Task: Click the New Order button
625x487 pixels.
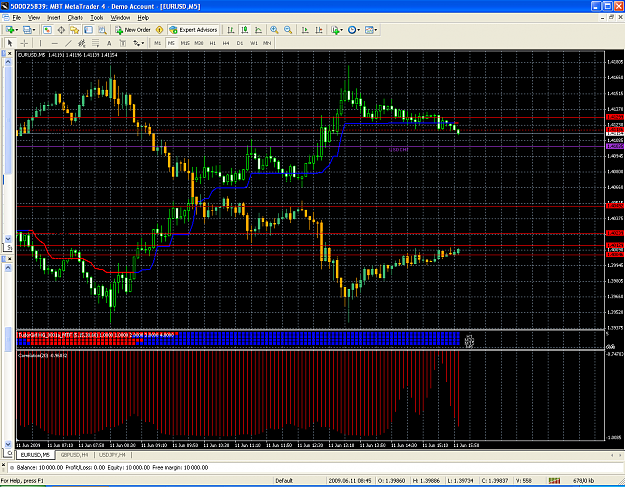Action: click(x=133, y=30)
